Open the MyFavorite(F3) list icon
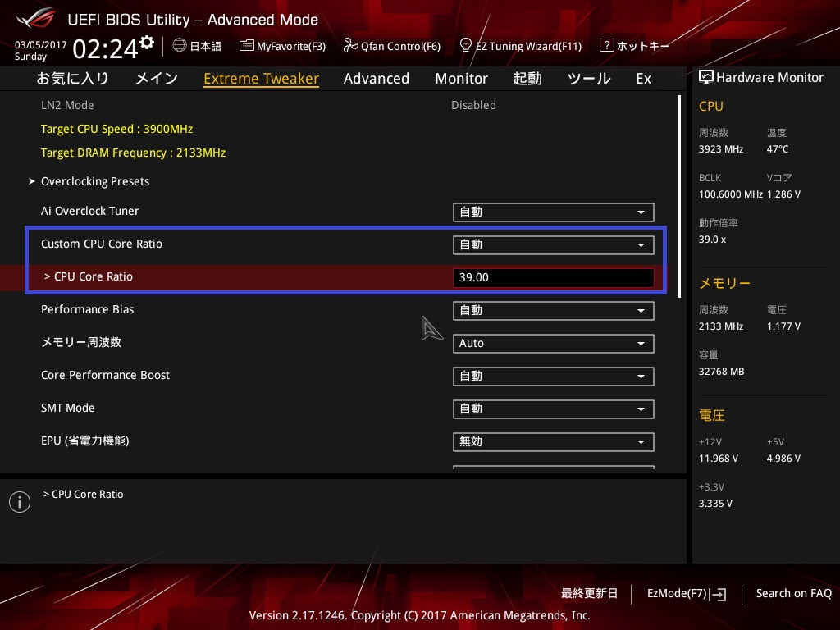The height and width of the screenshot is (630, 840). click(x=246, y=46)
